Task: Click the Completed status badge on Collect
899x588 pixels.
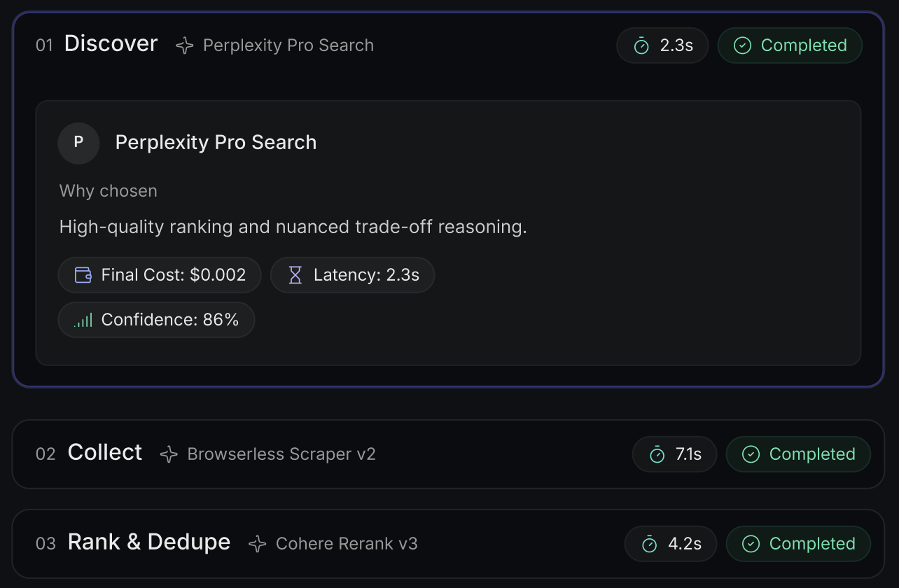Action: [x=798, y=454]
